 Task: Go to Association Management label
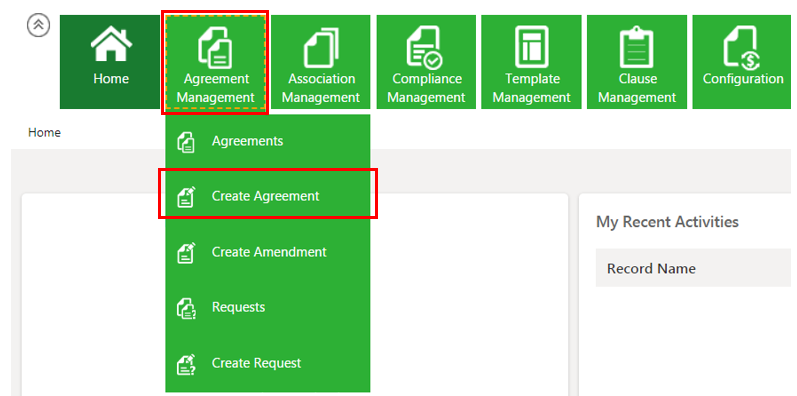click(321, 88)
